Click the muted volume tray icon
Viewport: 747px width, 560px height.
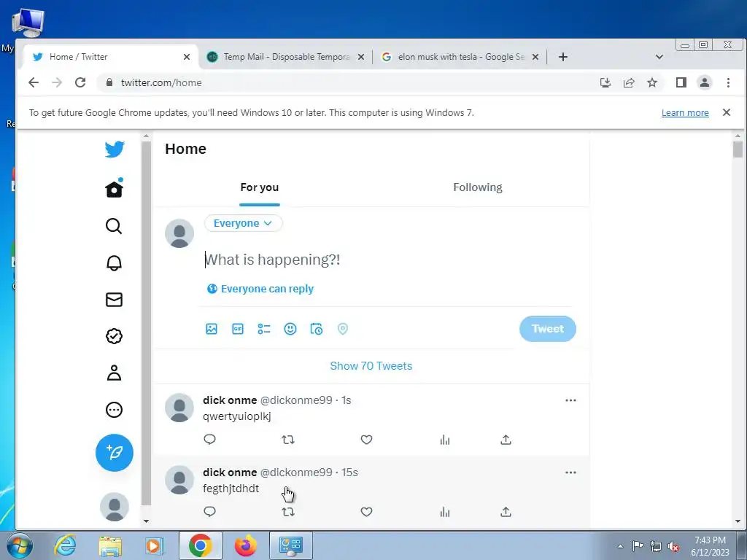click(x=673, y=546)
